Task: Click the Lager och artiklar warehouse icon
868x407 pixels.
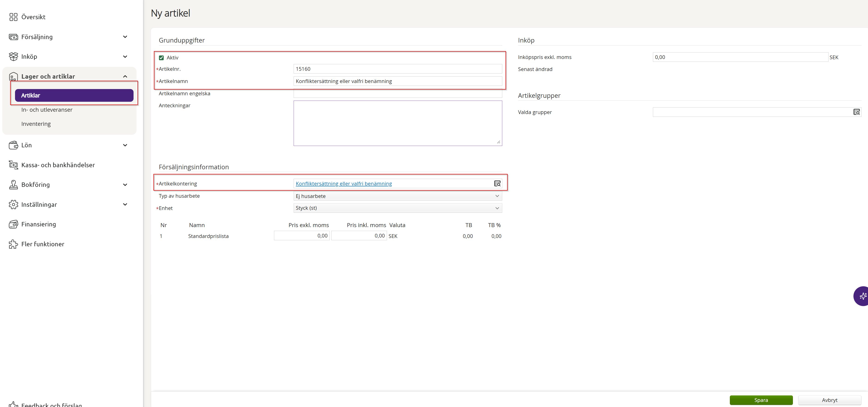Action: 13,77
